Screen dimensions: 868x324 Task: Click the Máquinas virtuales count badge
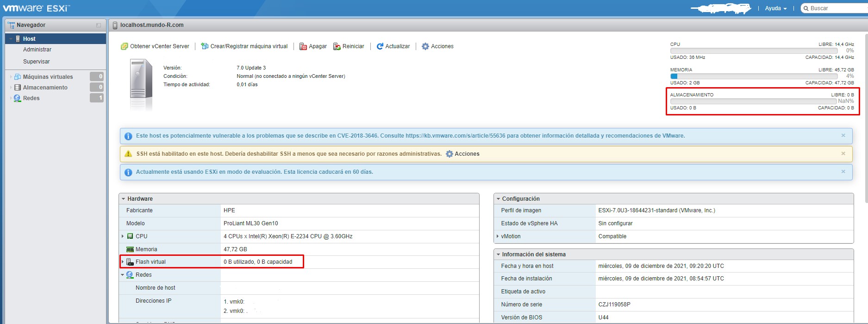tap(97, 76)
